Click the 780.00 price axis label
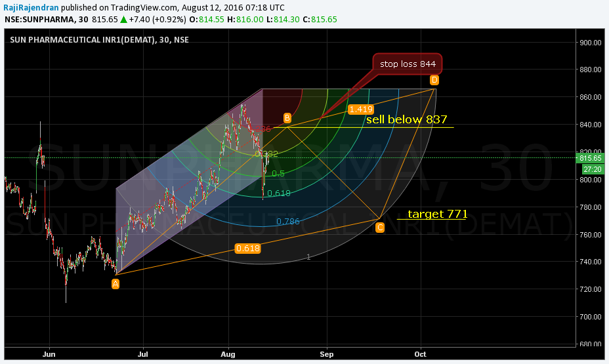609x364 pixels. 591,207
